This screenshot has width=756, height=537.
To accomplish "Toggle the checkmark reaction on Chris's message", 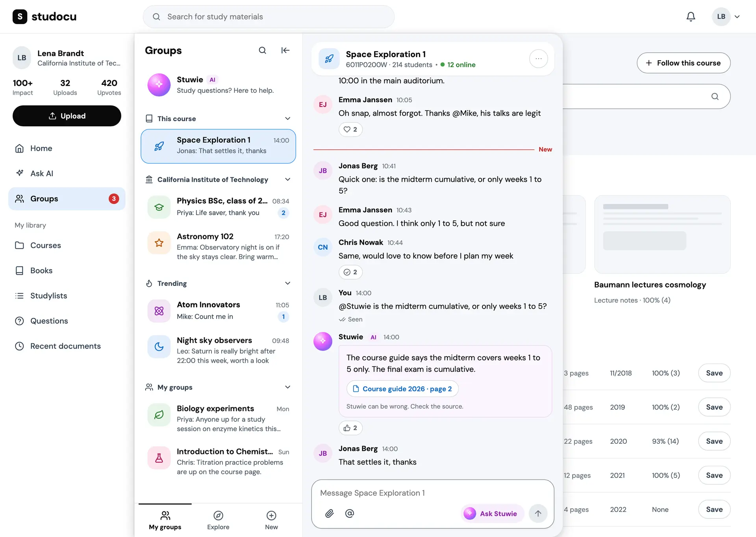I will 350,272.
